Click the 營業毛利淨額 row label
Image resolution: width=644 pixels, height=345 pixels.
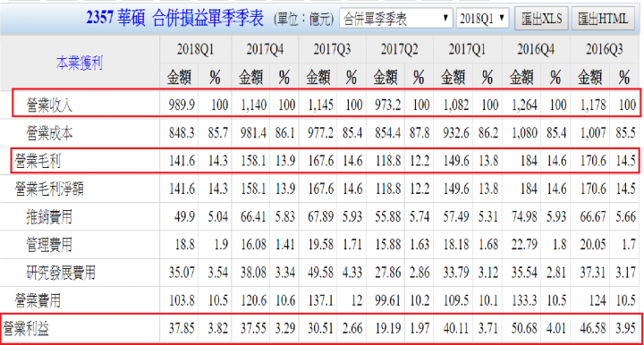tap(49, 189)
